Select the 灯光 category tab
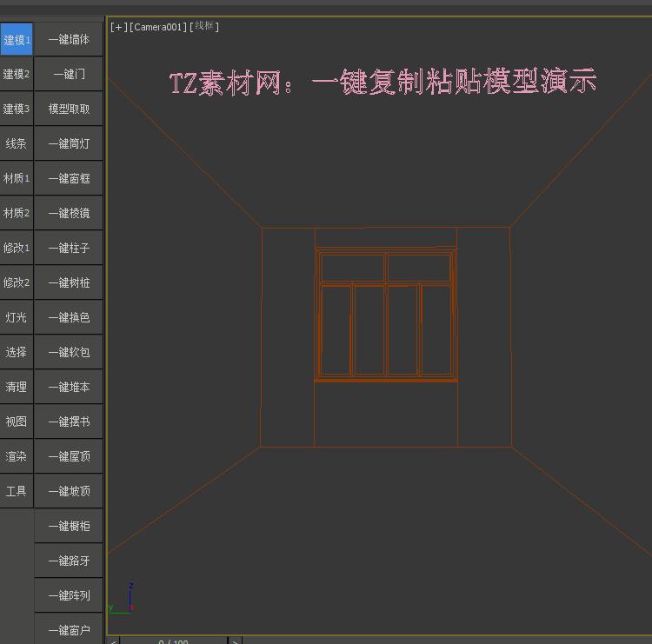The image size is (652, 644). click(x=17, y=317)
